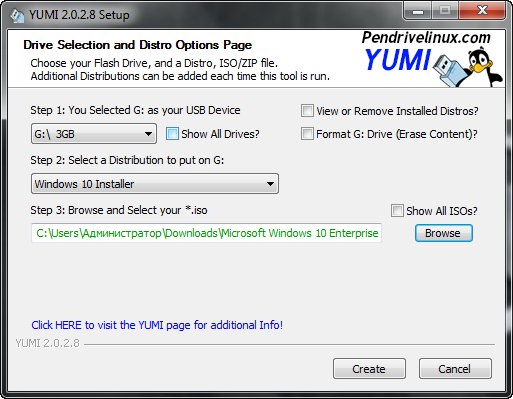Close the YUMI Setup window
Image resolution: width=513 pixels, height=399 pixels.
(482, 11)
